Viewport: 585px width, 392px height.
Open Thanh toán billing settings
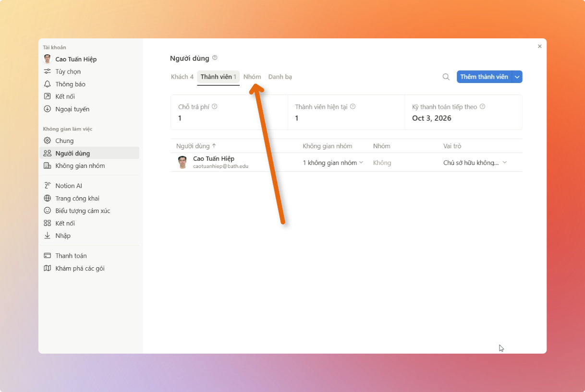click(71, 256)
